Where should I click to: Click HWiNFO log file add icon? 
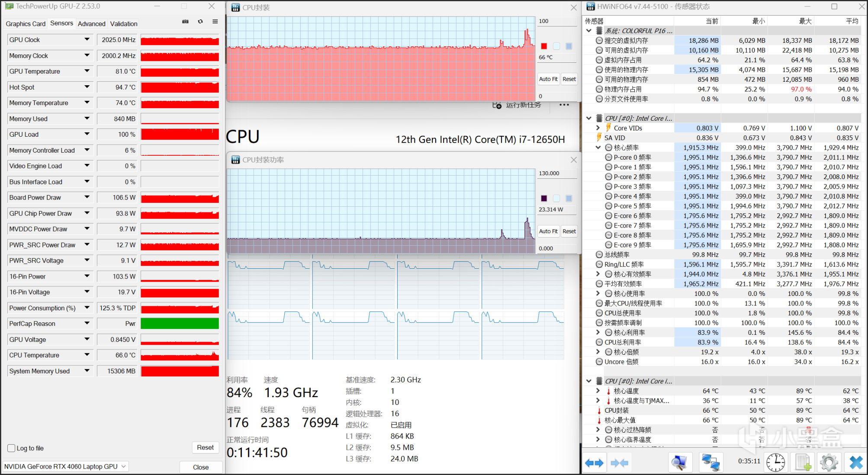click(x=803, y=463)
